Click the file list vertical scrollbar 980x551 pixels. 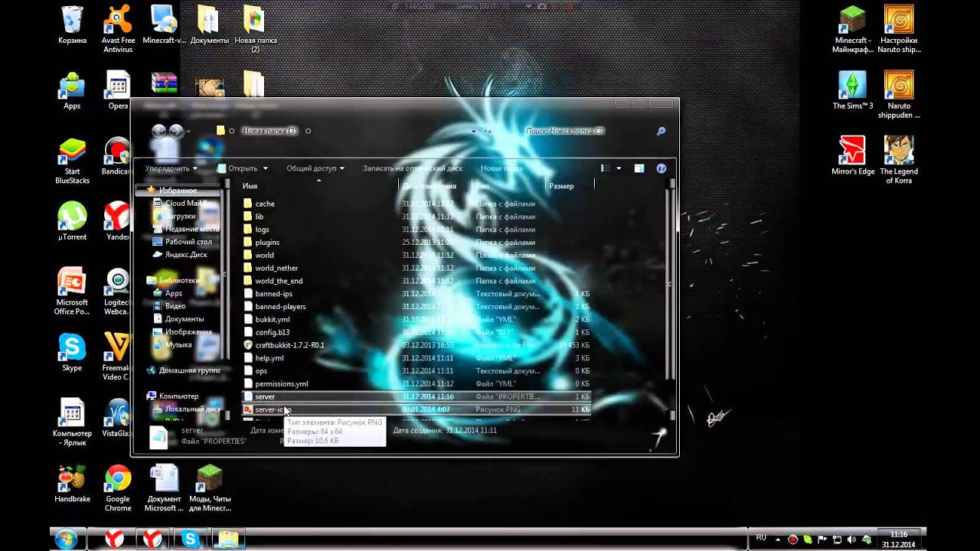[x=671, y=298]
